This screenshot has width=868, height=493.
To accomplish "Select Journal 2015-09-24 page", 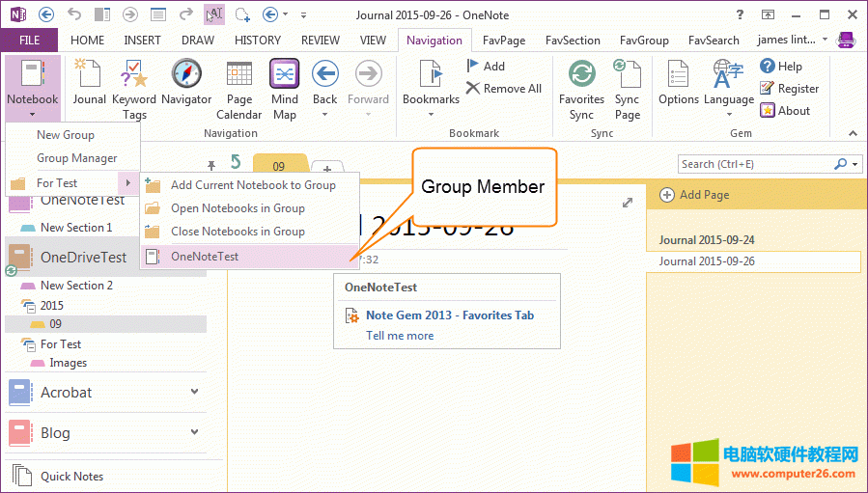I will [707, 240].
